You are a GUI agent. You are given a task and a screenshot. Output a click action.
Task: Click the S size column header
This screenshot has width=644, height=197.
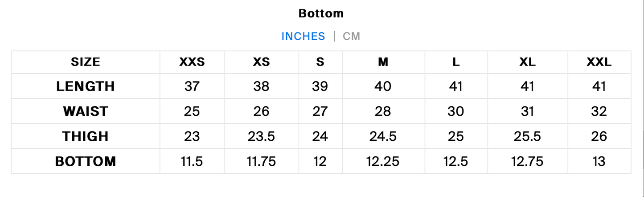pyautogui.click(x=320, y=62)
